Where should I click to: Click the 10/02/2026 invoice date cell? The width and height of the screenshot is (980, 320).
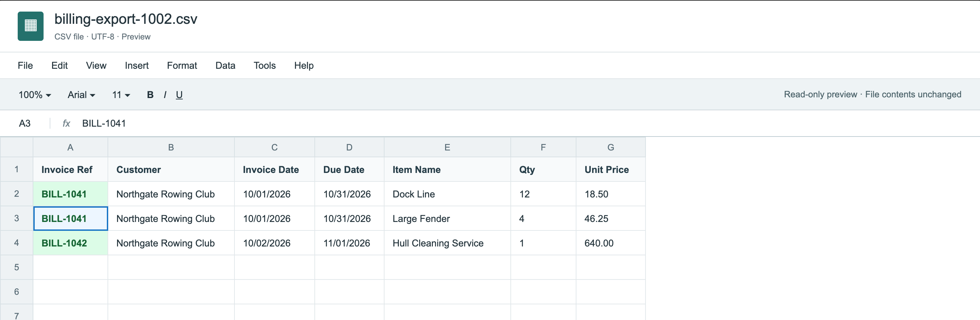click(274, 243)
